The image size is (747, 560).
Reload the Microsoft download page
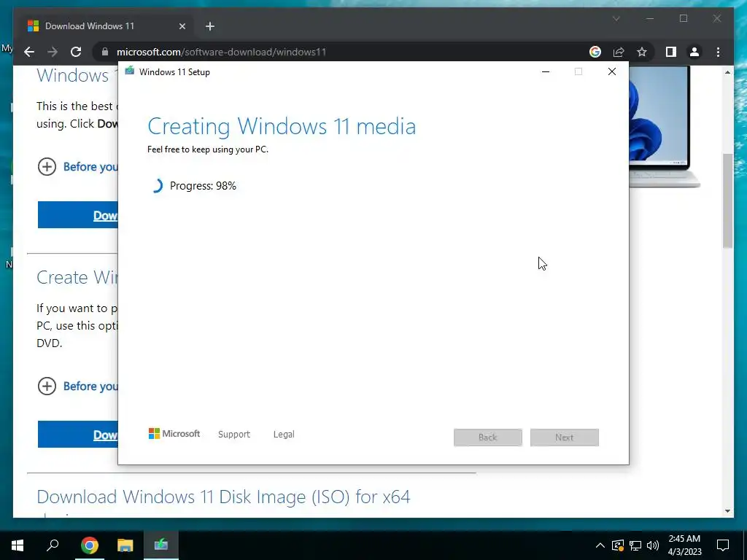click(x=76, y=52)
